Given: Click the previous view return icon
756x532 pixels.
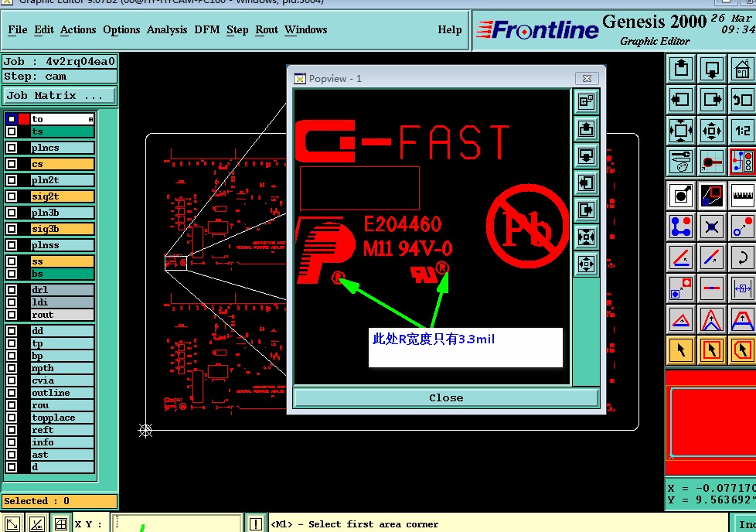Looking at the screenshot, I should (x=743, y=100).
